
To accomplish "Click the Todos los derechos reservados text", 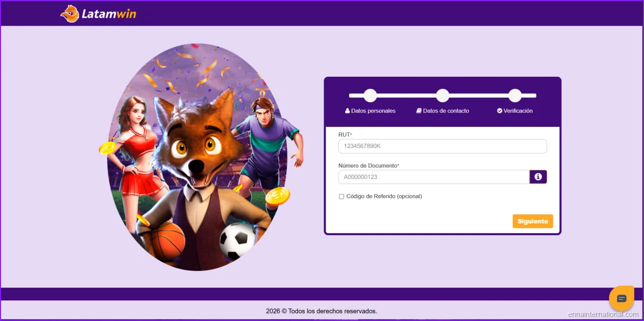I will coord(333,311).
